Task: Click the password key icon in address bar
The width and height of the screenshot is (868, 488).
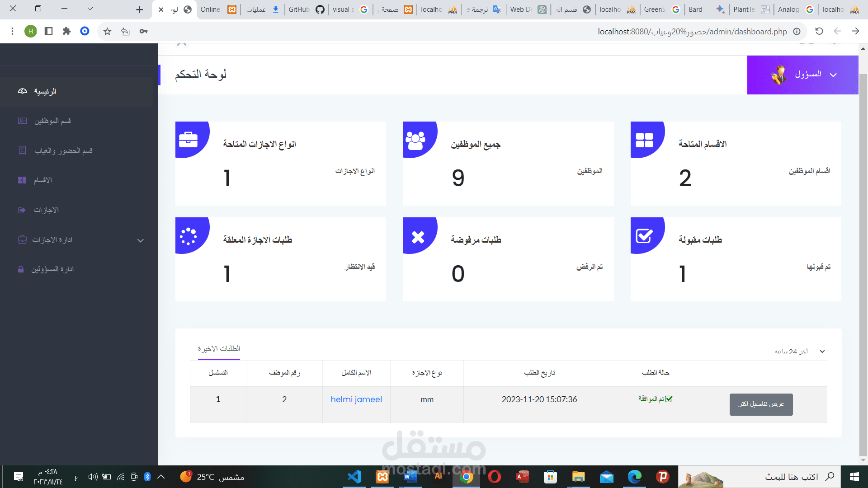Action: click(143, 31)
